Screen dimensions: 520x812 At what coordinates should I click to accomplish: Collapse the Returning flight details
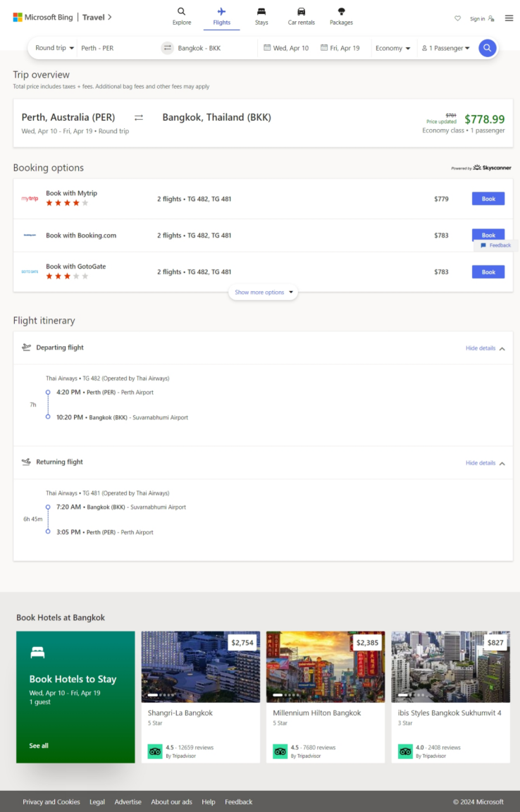[x=485, y=463]
